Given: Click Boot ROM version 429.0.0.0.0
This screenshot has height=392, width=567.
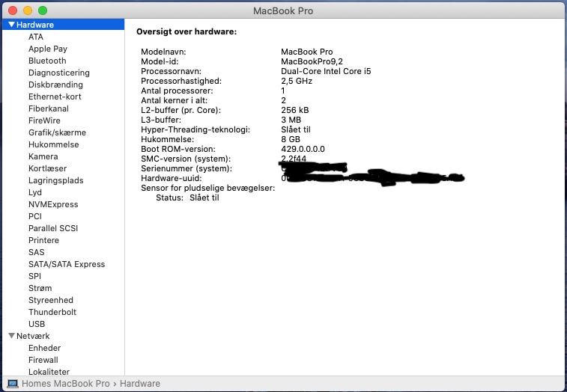Looking at the screenshot, I should click(x=303, y=149).
